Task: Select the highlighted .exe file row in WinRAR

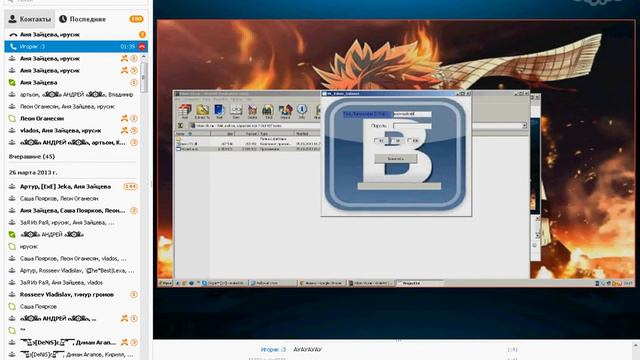Action: tap(248, 149)
